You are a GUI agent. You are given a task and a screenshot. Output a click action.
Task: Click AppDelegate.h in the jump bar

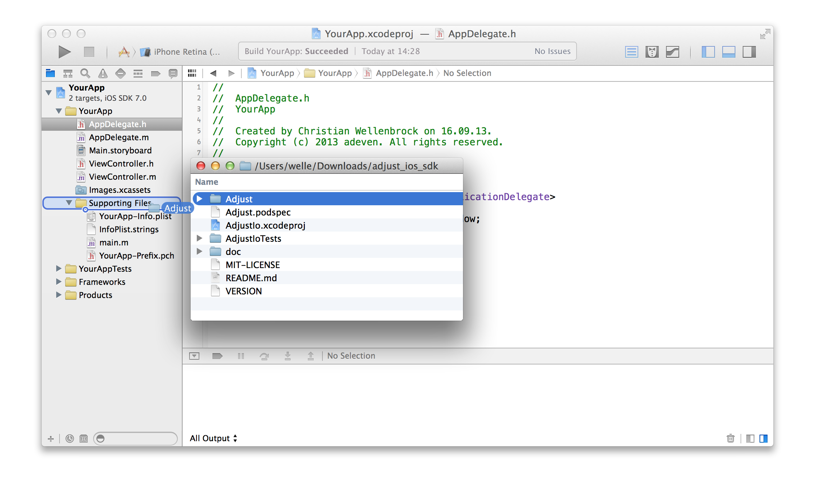398,73
